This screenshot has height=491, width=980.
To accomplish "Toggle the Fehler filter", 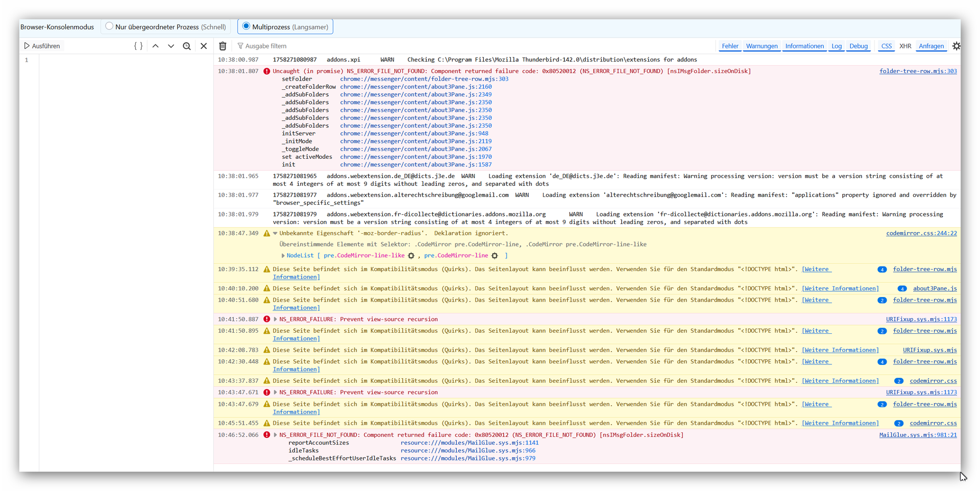I will click(730, 46).
